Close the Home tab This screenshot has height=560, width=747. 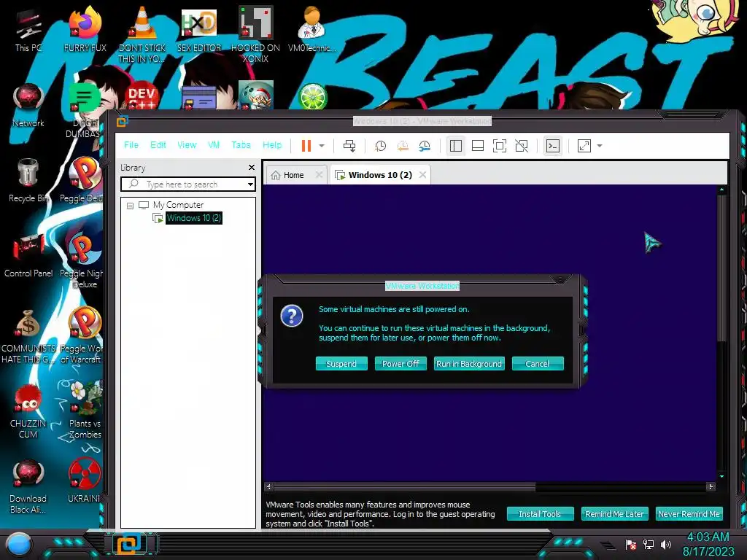point(320,175)
